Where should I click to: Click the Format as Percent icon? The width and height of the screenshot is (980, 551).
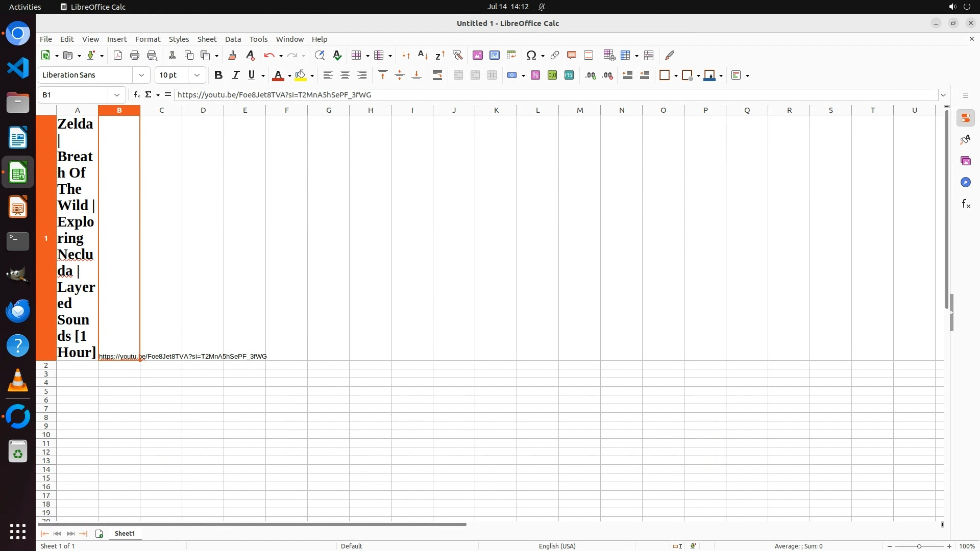pos(535,76)
